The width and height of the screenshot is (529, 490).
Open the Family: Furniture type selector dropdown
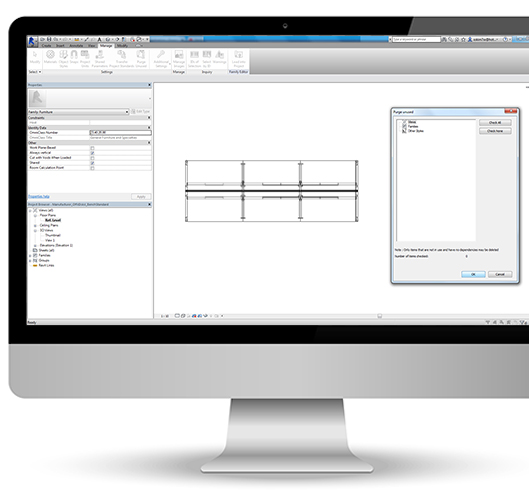(78, 112)
